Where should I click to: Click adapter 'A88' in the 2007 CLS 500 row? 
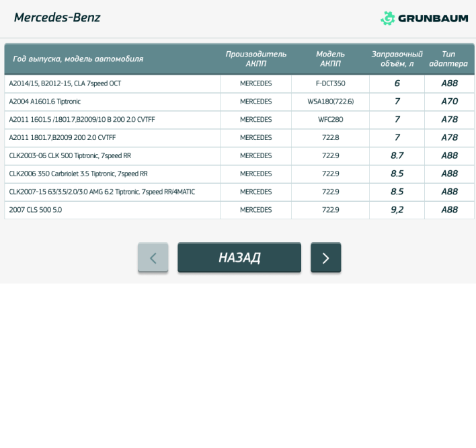449,210
